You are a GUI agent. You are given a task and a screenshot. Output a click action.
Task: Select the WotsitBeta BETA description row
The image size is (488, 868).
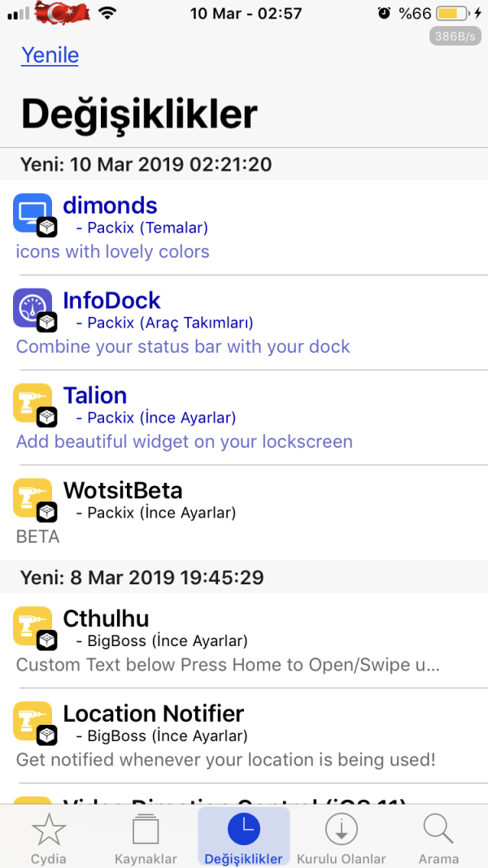(x=38, y=537)
